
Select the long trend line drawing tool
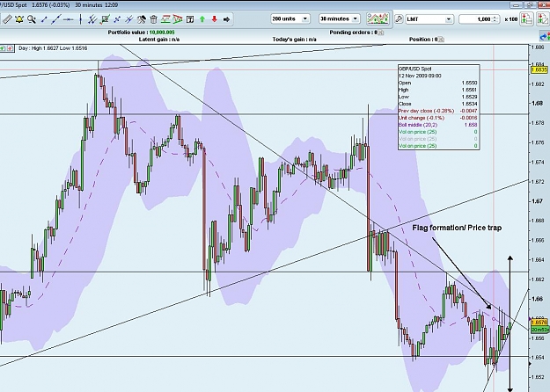[x=56, y=19]
